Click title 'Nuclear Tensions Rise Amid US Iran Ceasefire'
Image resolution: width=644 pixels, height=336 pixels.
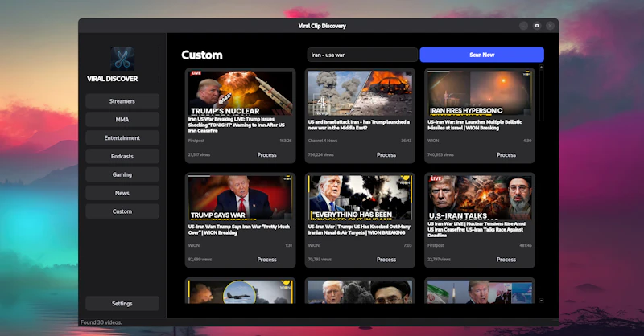[x=477, y=230]
